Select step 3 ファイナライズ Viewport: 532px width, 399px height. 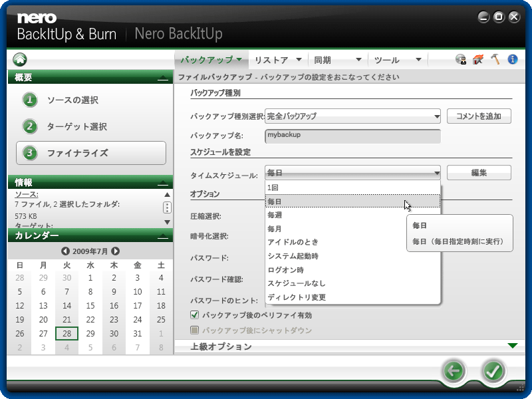[x=91, y=153]
